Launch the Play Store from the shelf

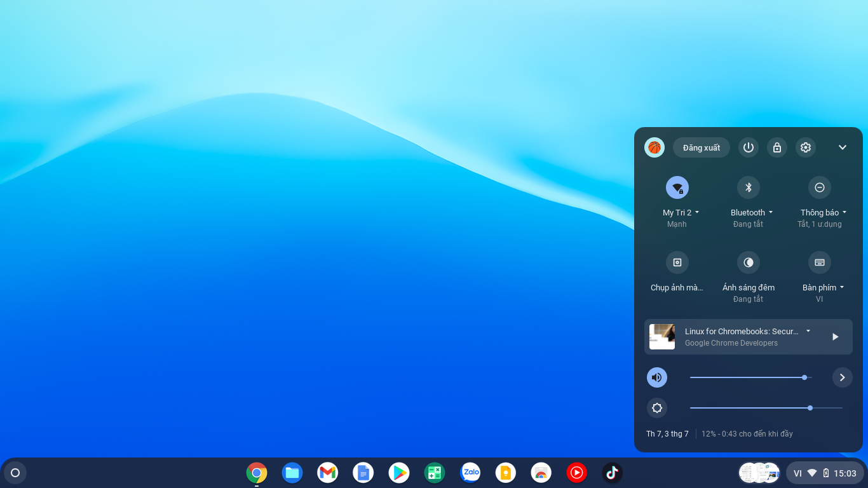(399, 473)
